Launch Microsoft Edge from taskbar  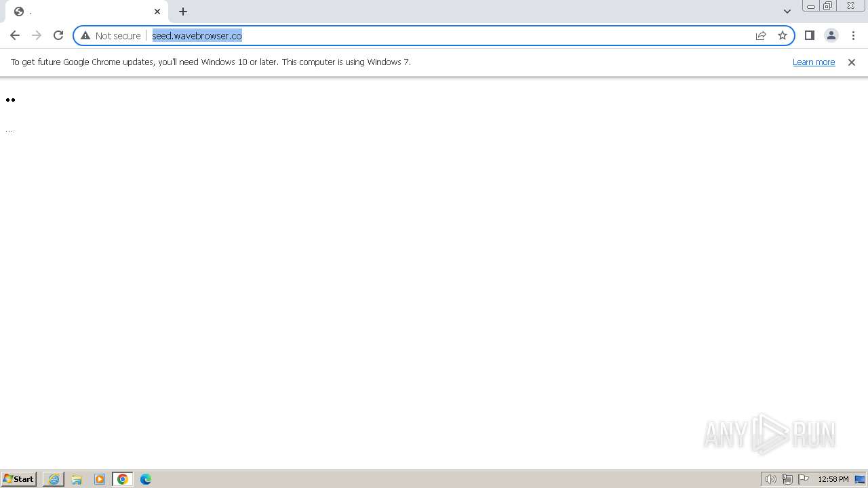(x=146, y=479)
